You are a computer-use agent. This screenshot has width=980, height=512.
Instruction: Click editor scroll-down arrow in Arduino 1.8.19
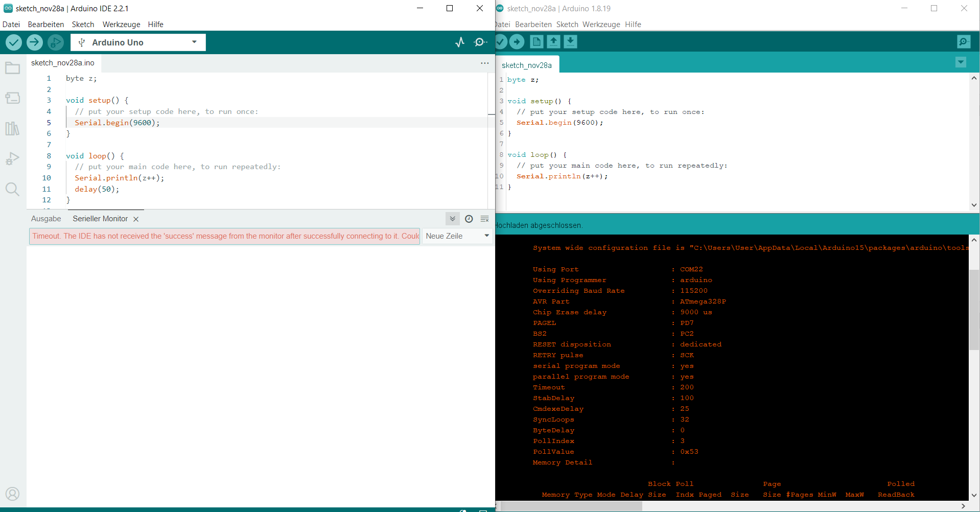tap(974, 205)
